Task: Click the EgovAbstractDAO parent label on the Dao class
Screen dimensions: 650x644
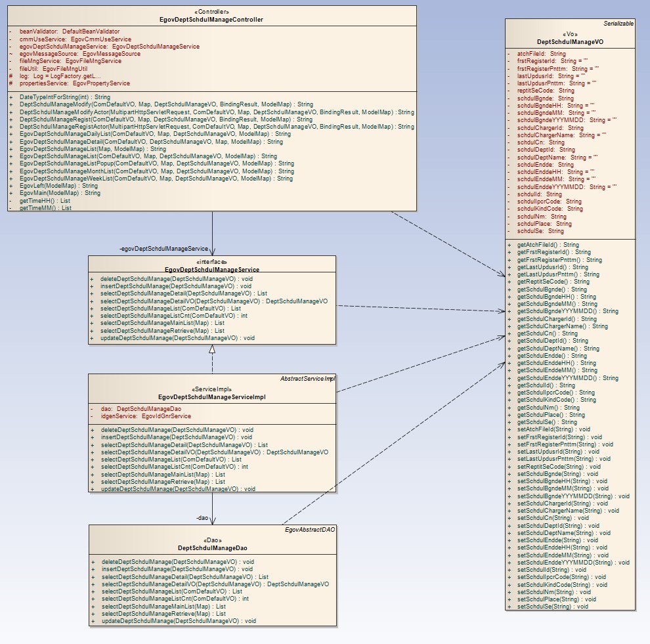Action: (x=310, y=529)
